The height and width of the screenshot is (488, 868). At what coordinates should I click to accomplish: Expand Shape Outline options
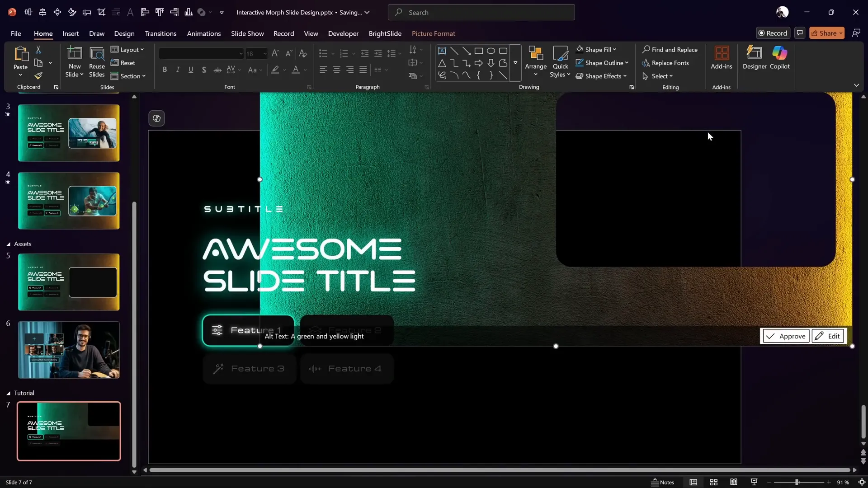627,63
